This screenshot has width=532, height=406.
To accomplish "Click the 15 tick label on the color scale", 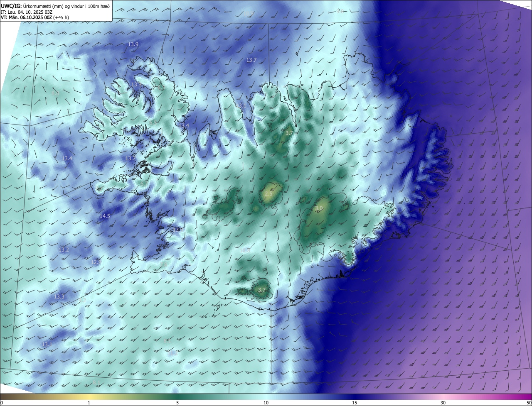I will 355,403.
